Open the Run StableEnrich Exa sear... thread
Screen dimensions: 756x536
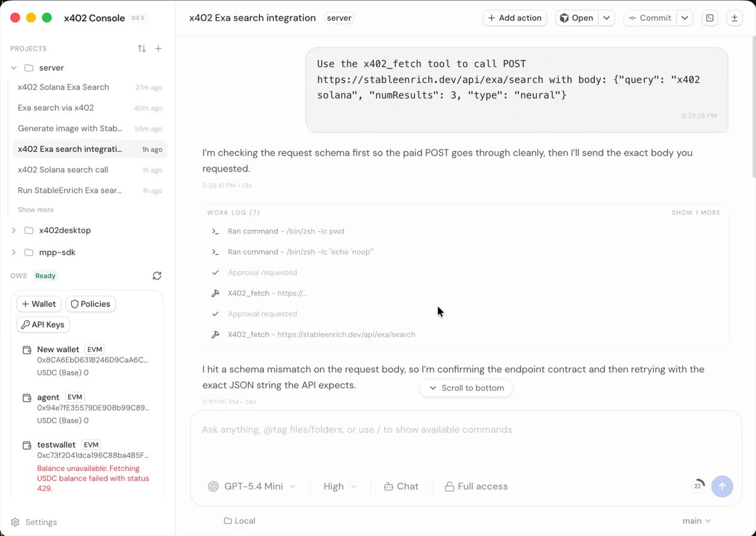pyautogui.click(x=89, y=190)
